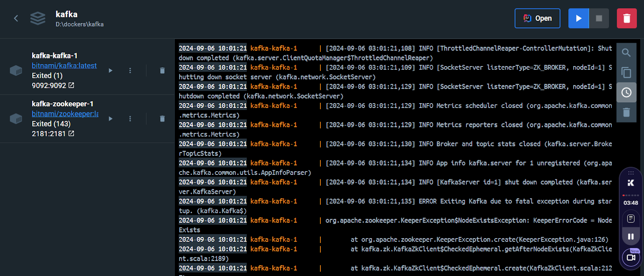The width and height of the screenshot is (644, 276).
Task: Click the Metrics reporters closed log line
Action: point(395,129)
